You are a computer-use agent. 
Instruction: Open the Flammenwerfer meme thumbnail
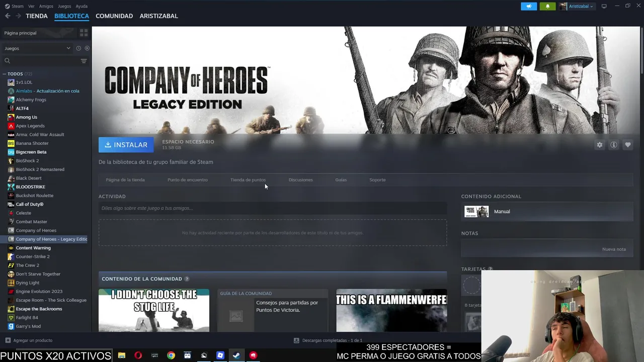[391, 310]
